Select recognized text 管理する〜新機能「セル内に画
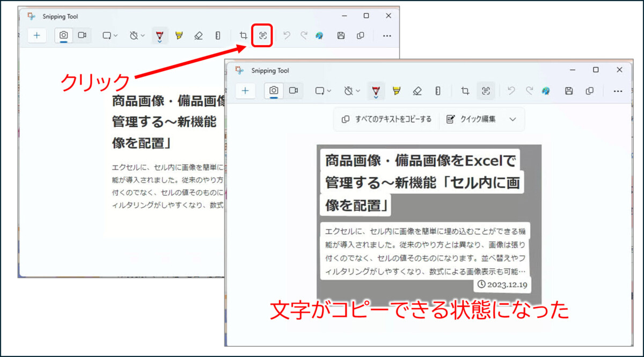The image size is (644, 357). pyautogui.click(x=423, y=183)
